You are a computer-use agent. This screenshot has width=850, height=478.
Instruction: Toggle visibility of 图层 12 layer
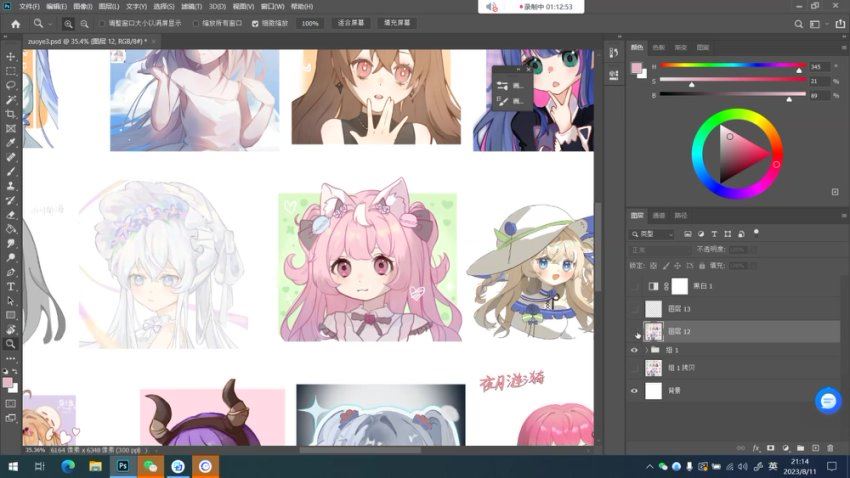[634, 332]
